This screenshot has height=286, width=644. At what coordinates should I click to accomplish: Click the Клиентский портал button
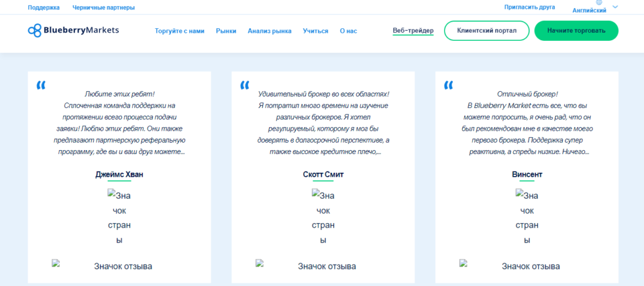(487, 31)
